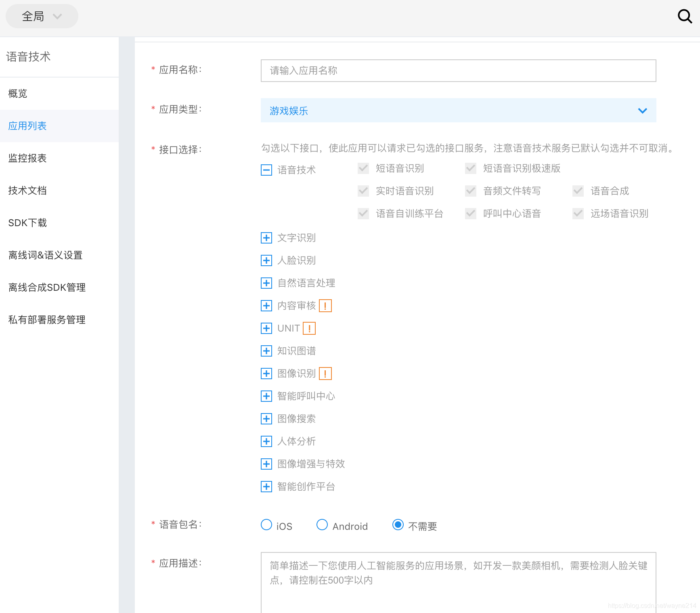Screen dimensions: 700x613
Task: Open 离线合成SDK管理 in the sidebar
Action: [x=59, y=288]
